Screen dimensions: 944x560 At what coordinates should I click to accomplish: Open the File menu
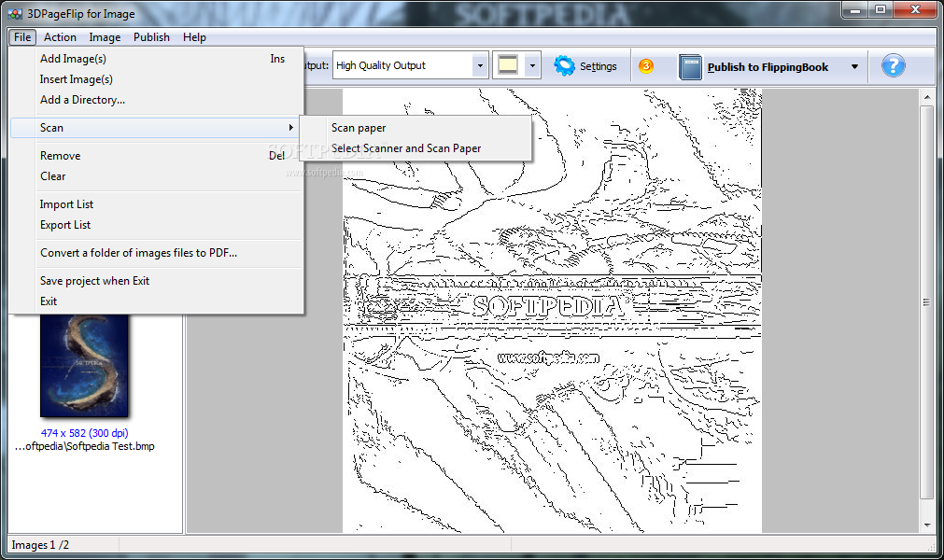pyautogui.click(x=22, y=37)
